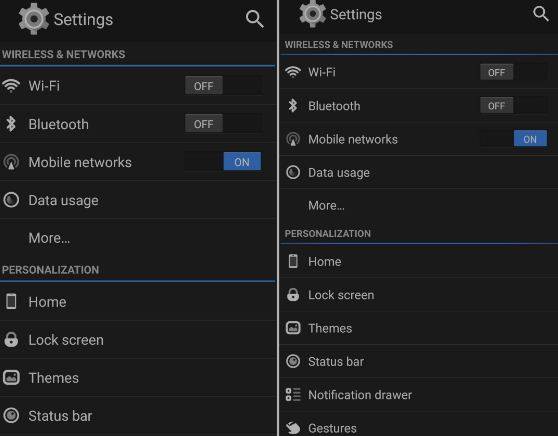
Task: Disable Mobile networks switch in left panel
Action: tap(223, 162)
